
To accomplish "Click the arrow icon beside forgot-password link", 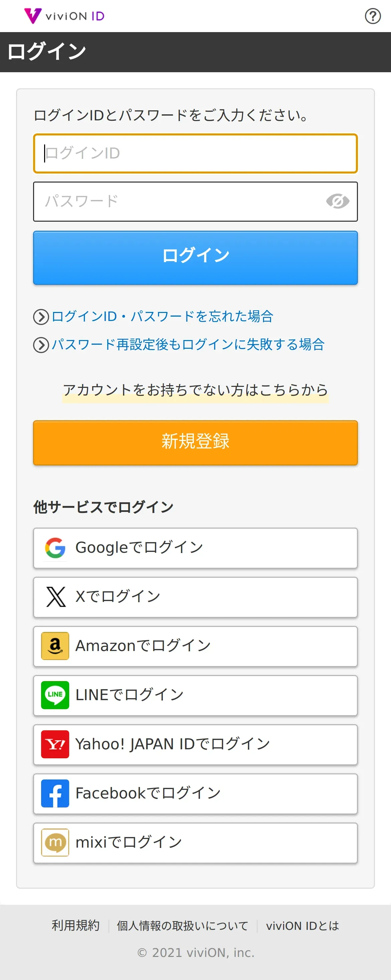I will [41, 317].
